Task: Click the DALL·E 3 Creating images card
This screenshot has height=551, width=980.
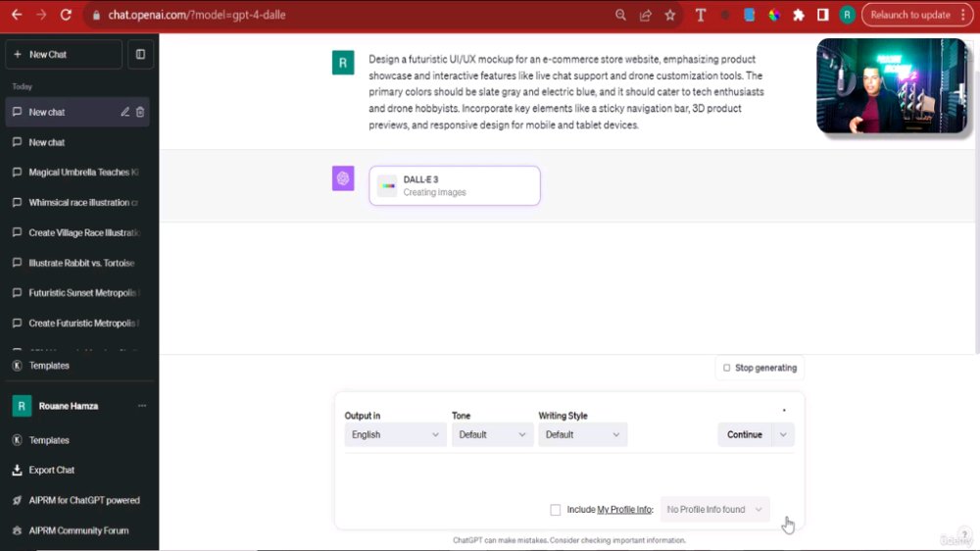Action: tap(455, 185)
